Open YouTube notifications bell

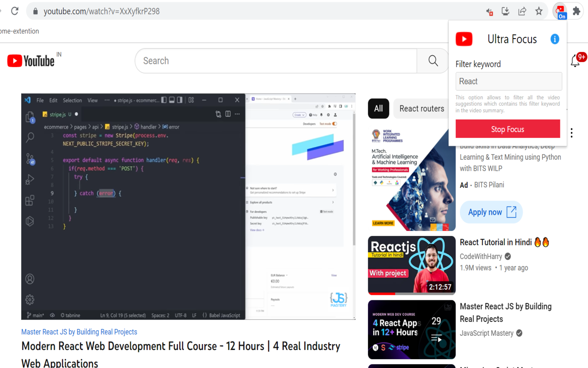click(x=575, y=61)
